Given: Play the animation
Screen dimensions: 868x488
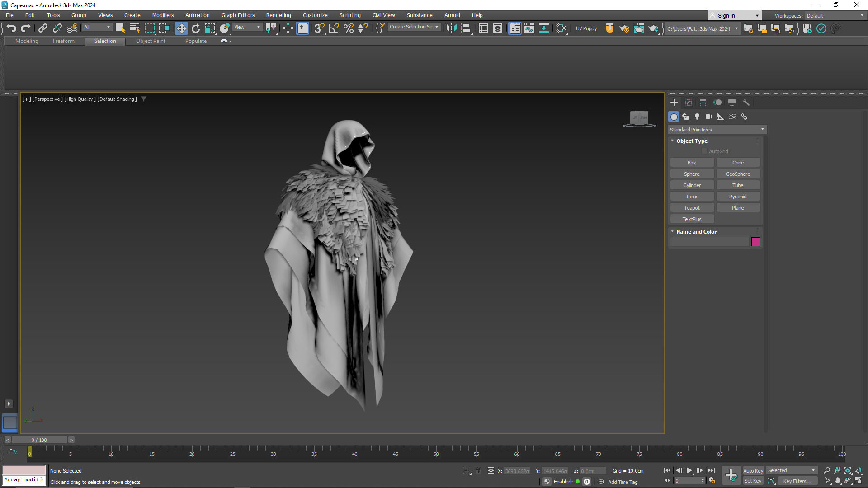Looking at the screenshot, I should pos(689,471).
